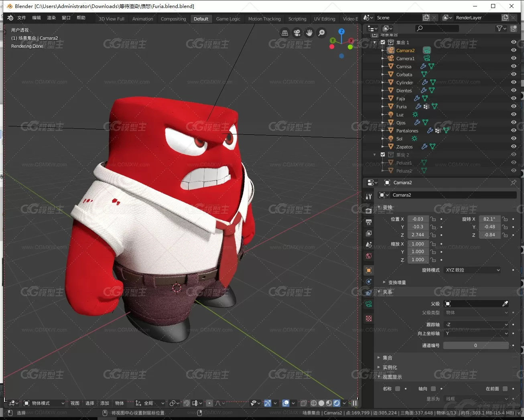Click the camera view icon in viewport
The image size is (524, 420).
pyautogui.click(x=297, y=33)
